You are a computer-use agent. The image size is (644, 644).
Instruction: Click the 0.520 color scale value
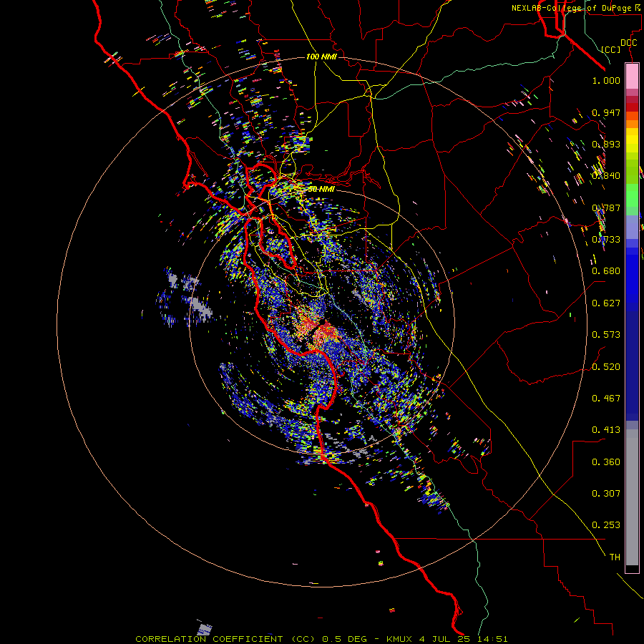pos(606,367)
